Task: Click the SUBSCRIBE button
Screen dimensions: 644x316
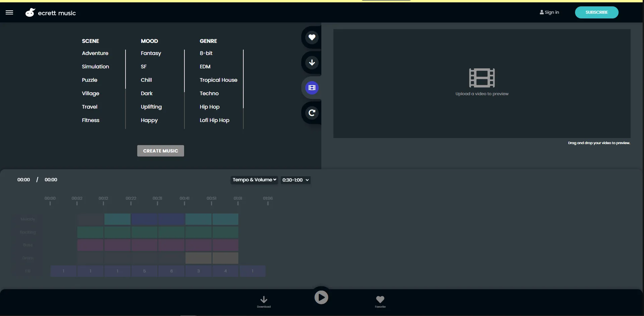Action: coord(597,12)
